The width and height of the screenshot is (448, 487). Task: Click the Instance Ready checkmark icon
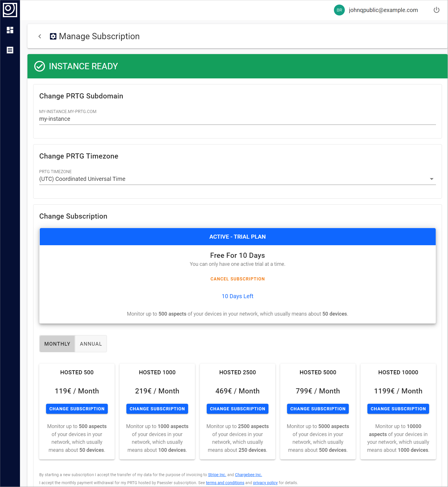[39, 66]
